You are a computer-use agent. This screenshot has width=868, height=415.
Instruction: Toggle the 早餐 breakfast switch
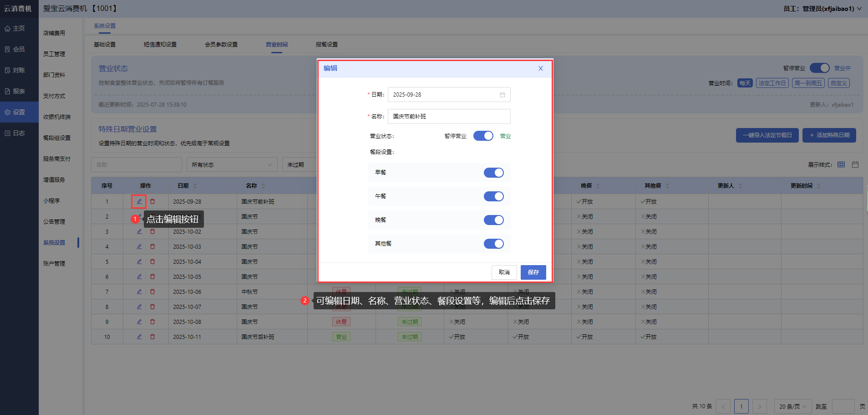pos(493,173)
